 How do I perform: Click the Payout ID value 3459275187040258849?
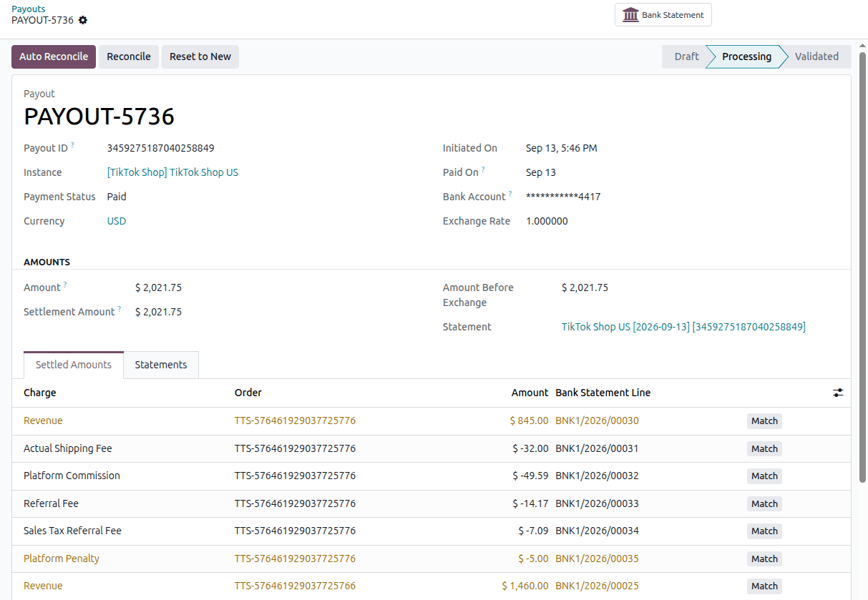[161, 148]
